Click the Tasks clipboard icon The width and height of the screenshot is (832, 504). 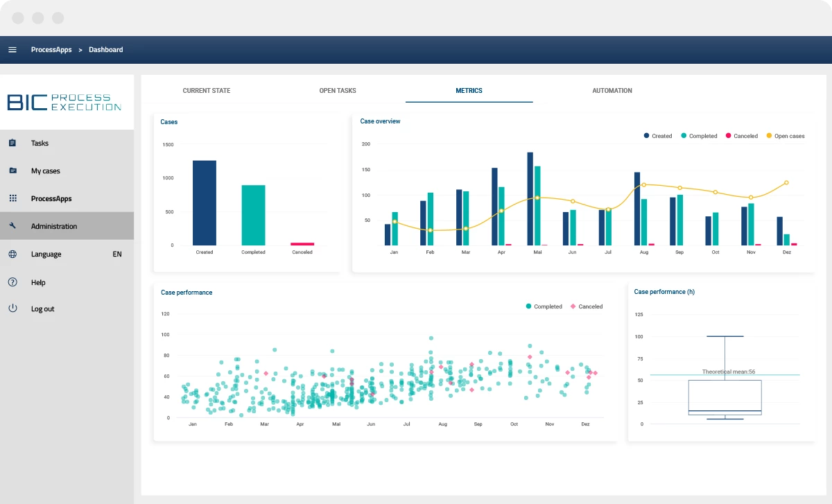(x=12, y=143)
